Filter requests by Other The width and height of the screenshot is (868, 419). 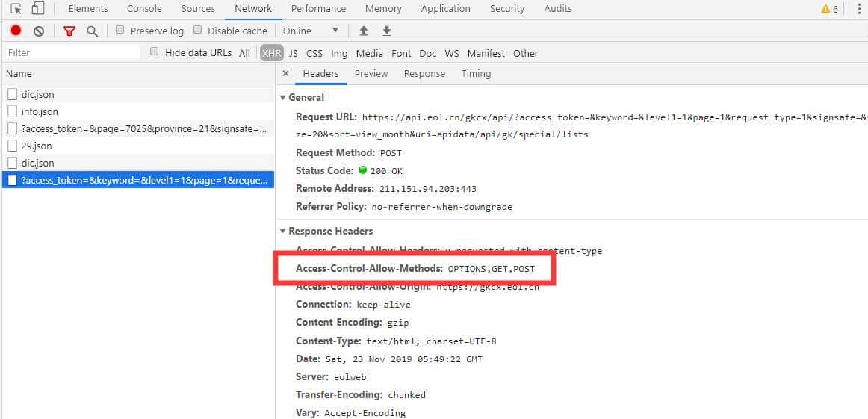525,53
